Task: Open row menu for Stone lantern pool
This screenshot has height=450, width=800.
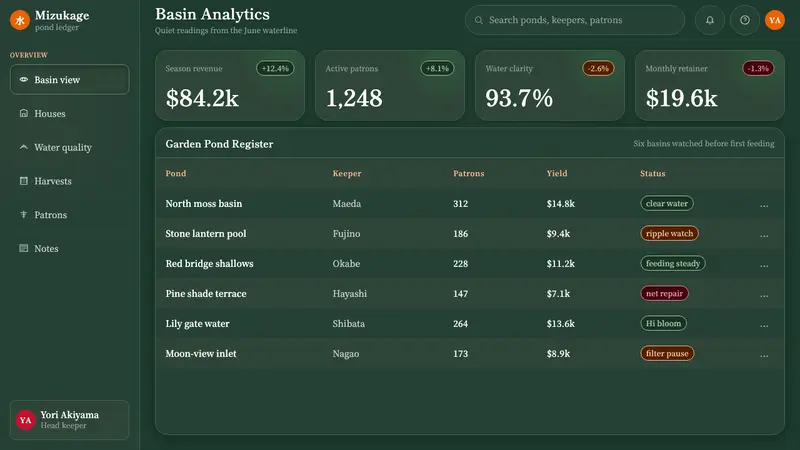Action: [x=764, y=235]
